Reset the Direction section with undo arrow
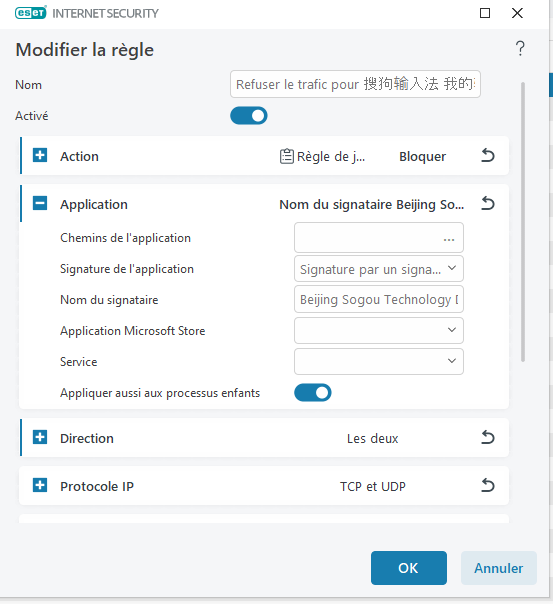Screen dimensions: 553x604 pyautogui.click(x=488, y=438)
